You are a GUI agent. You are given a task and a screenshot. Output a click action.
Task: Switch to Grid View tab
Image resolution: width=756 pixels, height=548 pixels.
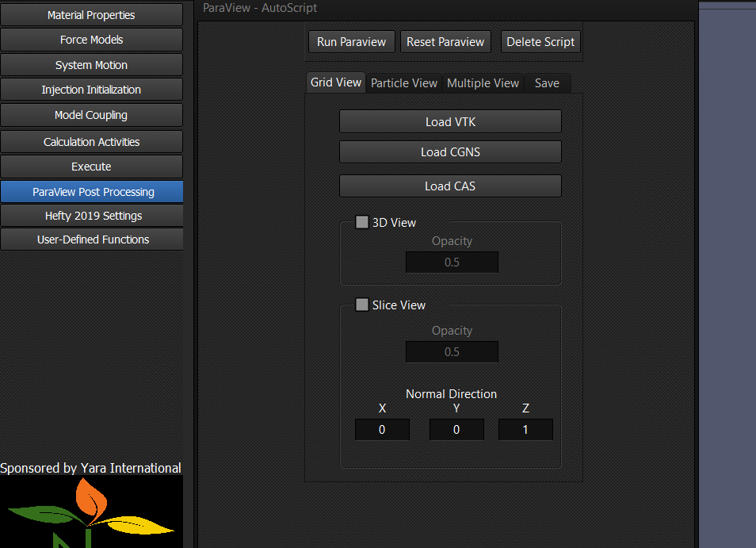pos(335,82)
